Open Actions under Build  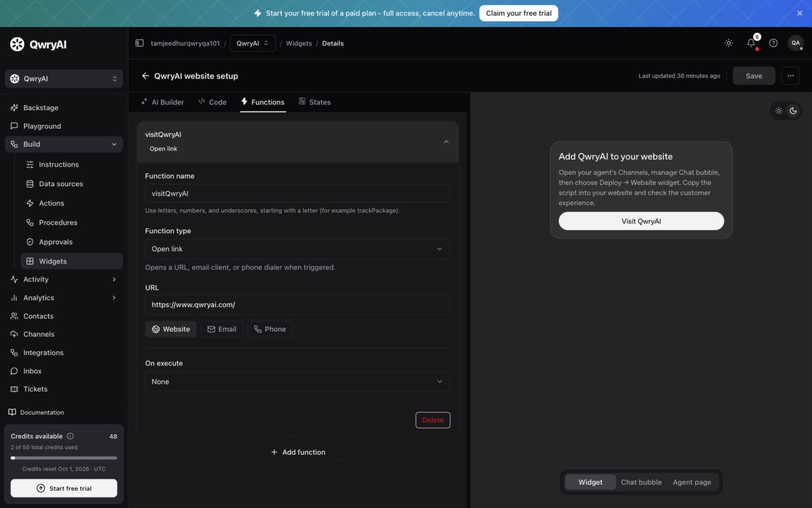[72, 203]
